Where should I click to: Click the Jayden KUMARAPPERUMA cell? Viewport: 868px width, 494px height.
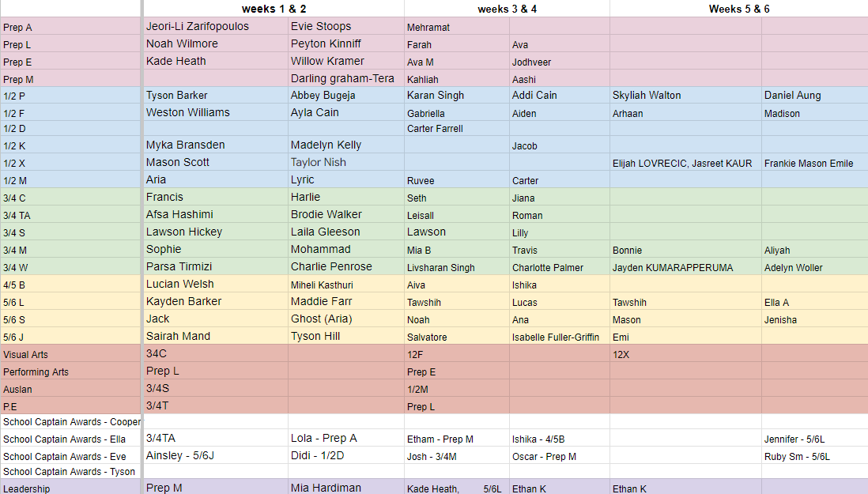click(673, 268)
